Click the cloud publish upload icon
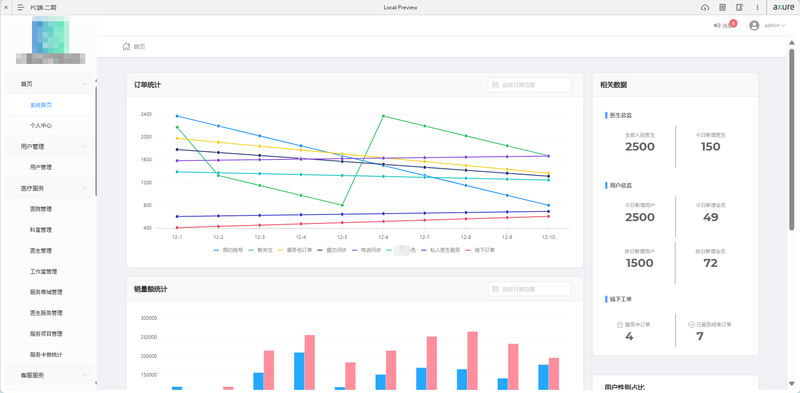Image resolution: width=800 pixels, height=393 pixels. coord(706,7)
